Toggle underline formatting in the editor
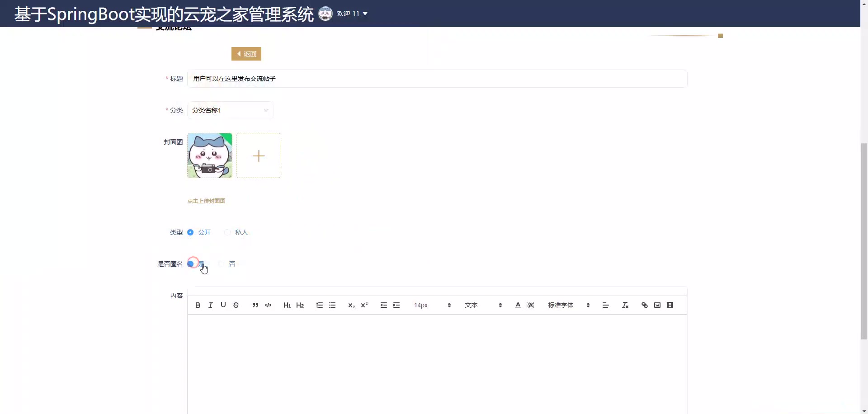The width and height of the screenshot is (868, 414). click(x=223, y=305)
